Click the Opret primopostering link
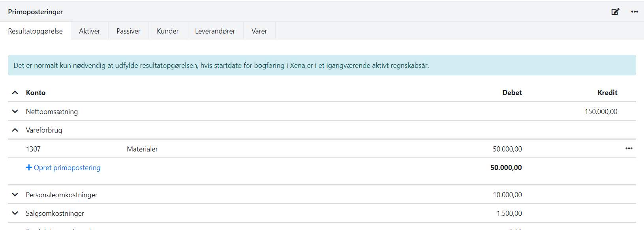The height and width of the screenshot is (230, 644). [x=67, y=168]
